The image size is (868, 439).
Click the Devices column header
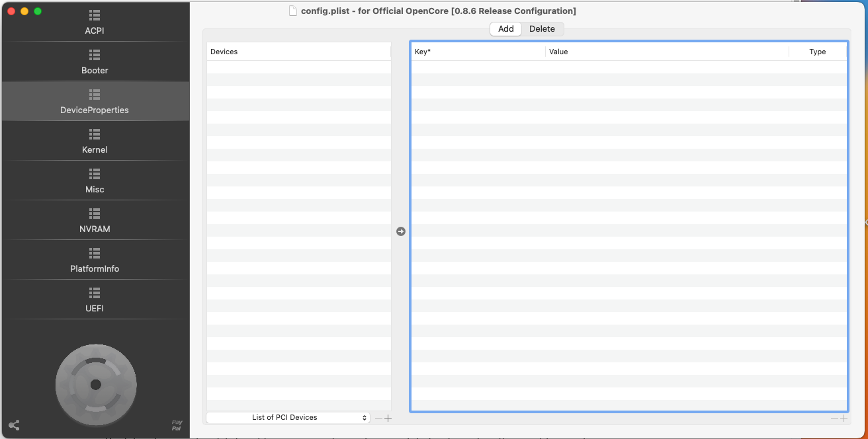point(298,52)
